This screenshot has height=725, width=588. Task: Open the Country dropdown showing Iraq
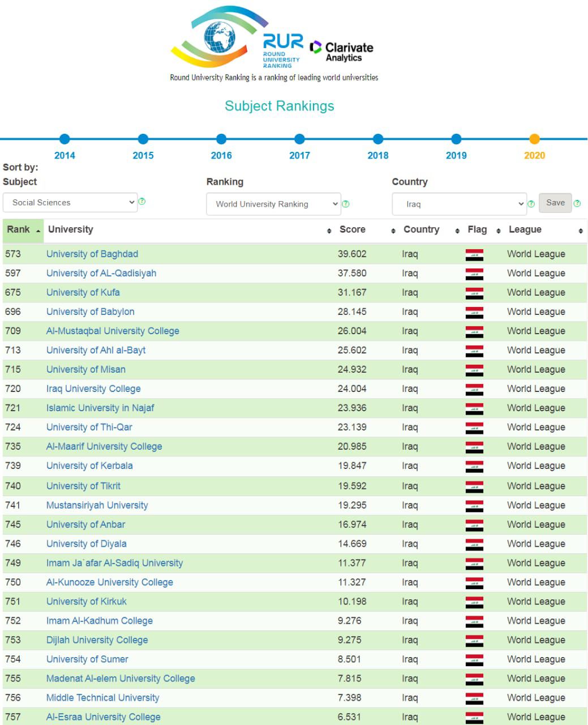pos(459,204)
